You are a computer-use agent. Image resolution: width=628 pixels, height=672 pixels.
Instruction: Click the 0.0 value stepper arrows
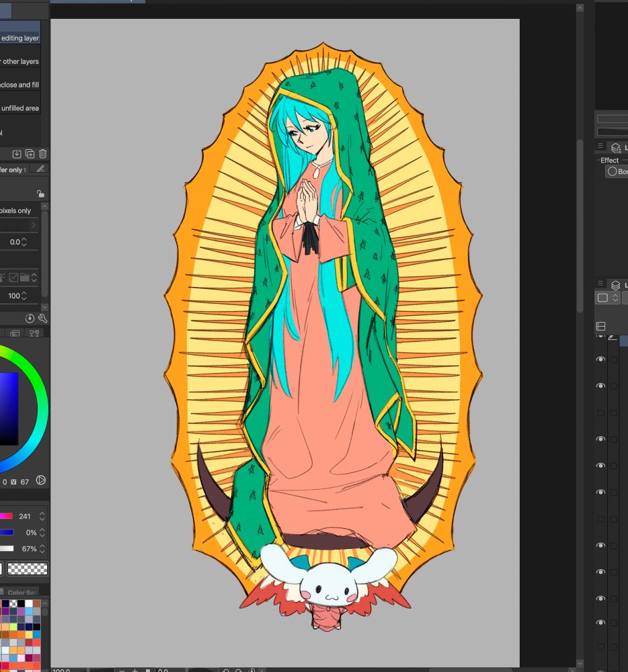pos(24,242)
